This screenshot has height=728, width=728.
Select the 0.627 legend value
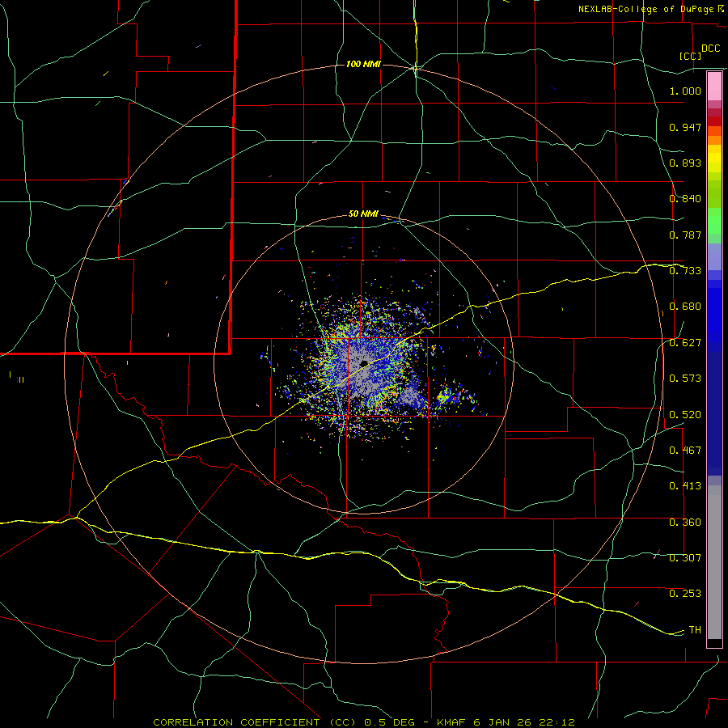pos(685,343)
